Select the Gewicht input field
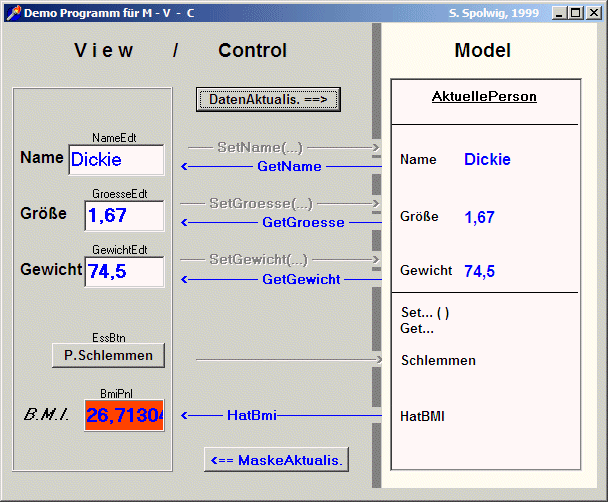Viewport: 608px width, 502px height. 124,271
